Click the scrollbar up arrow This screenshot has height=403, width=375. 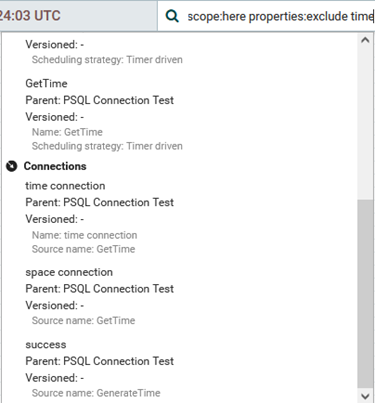[365, 40]
